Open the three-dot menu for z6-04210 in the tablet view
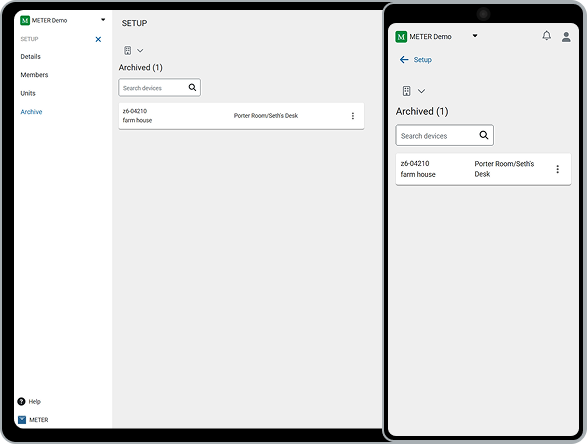 click(353, 116)
